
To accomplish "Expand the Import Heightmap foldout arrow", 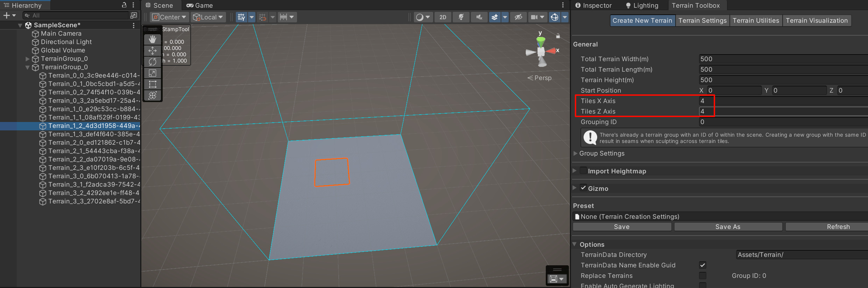I will pos(574,171).
